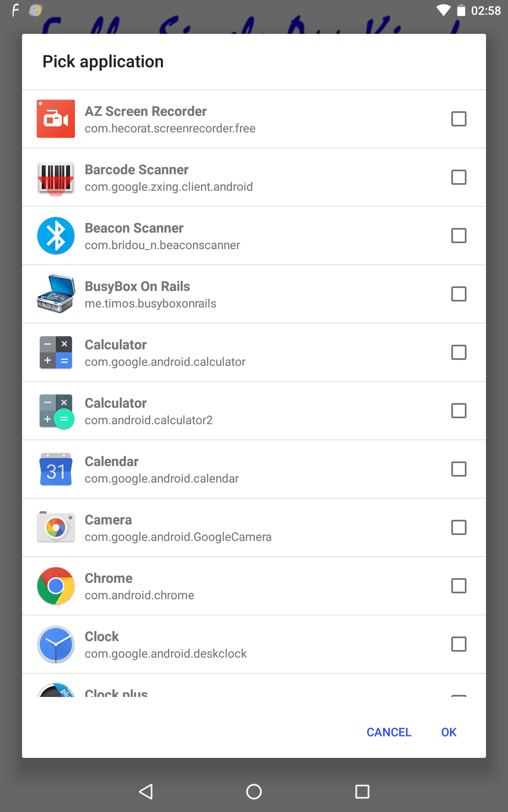Tap the Chrome browser icon
This screenshot has width=508, height=812.
55,586
